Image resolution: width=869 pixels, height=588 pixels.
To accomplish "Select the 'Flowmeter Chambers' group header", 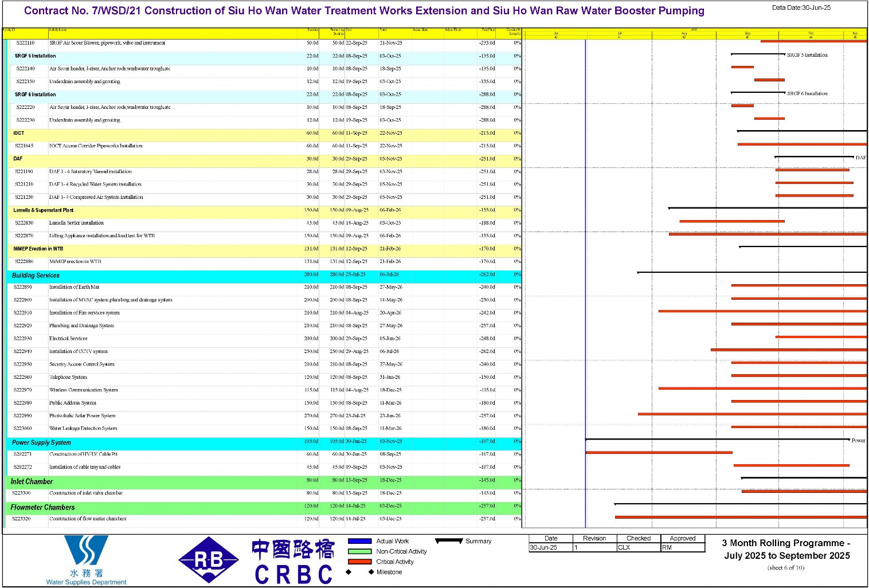I will coord(42,507).
